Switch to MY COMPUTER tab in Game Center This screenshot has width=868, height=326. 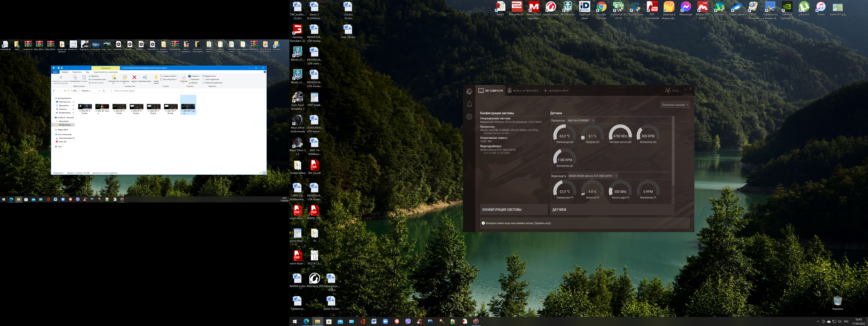click(x=491, y=90)
